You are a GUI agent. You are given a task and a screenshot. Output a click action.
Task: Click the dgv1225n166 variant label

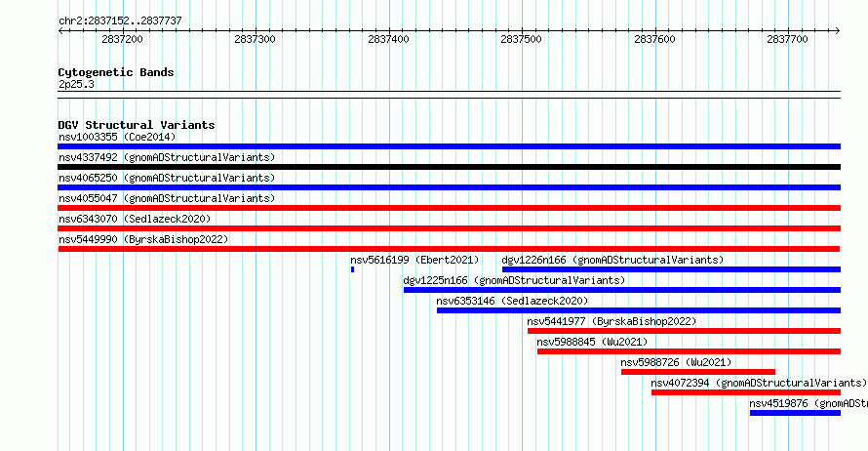pyautogui.click(x=514, y=280)
